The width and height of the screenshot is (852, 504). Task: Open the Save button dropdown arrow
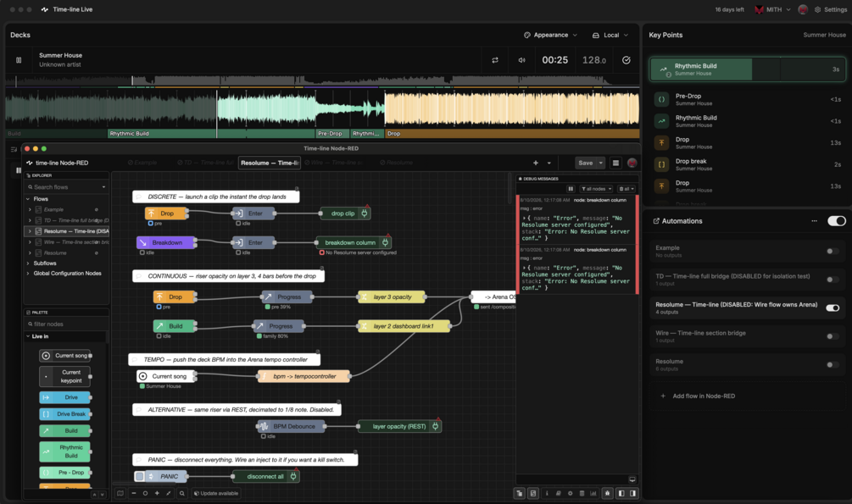(x=601, y=163)
